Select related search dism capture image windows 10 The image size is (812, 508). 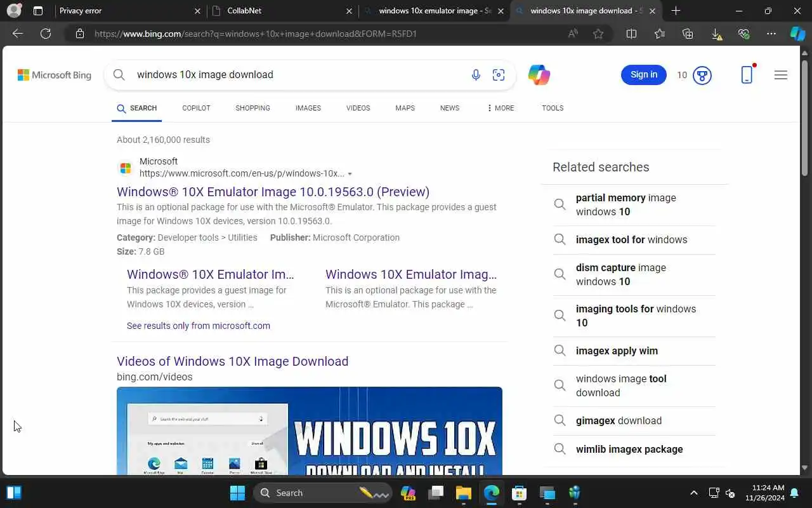coord(634,274)
